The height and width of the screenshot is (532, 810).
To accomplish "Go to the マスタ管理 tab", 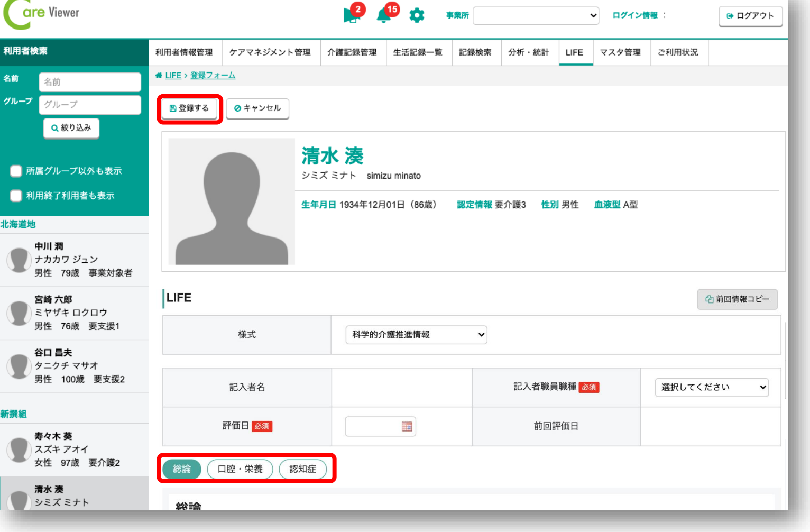I will (620, 52).
